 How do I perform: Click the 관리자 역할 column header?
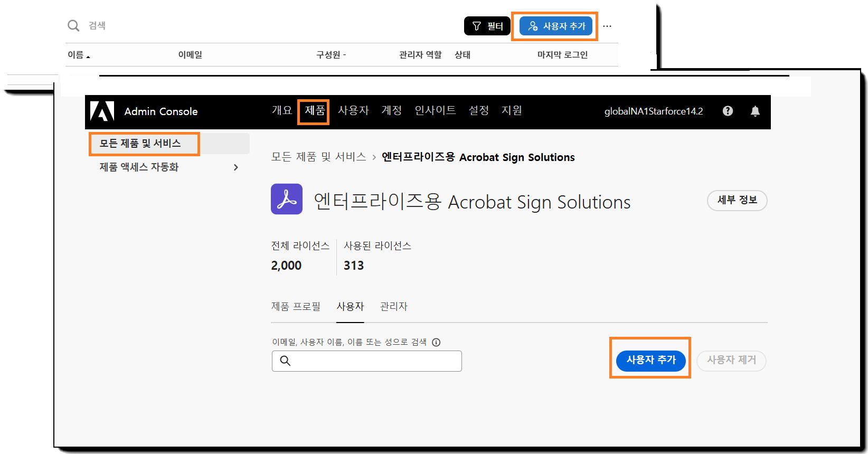click(x=420, y=55)
